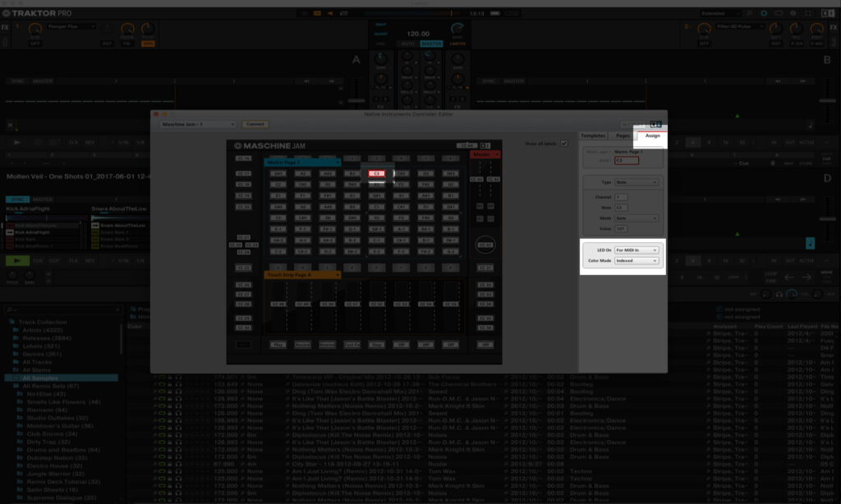The image size is (841, 504).
Task: Click the Traktor main tempo knob
Action: 457,29
